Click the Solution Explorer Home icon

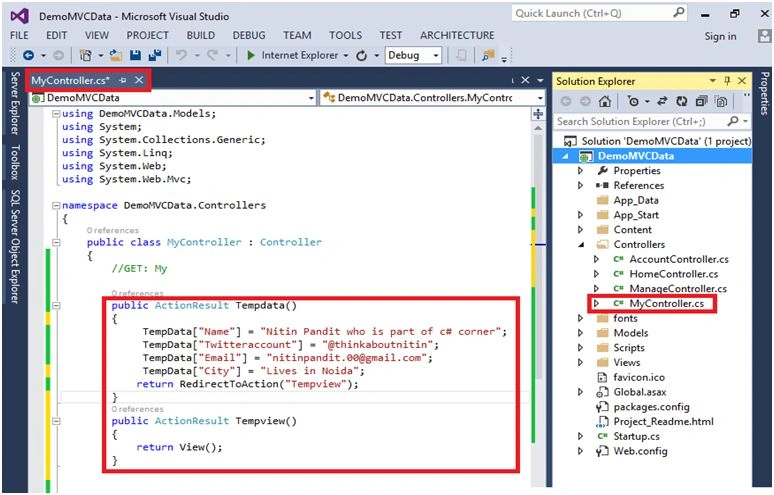click(604, 102)
